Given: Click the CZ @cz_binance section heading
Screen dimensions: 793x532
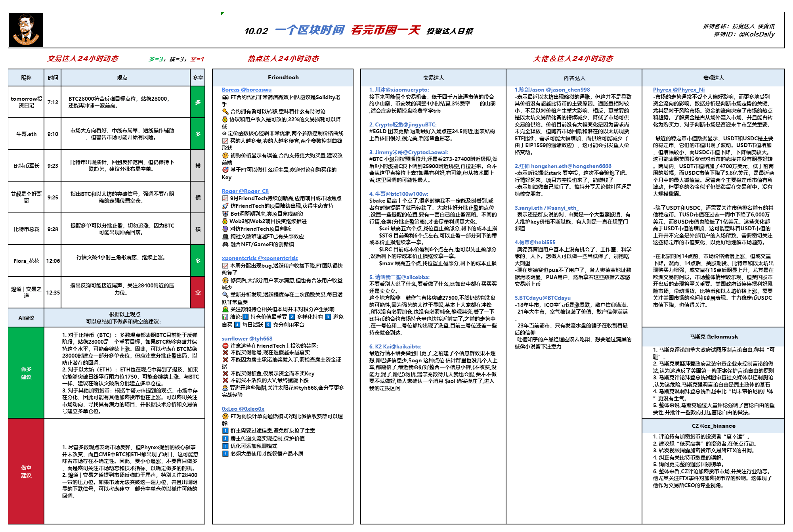Looking at the screenshot, I should pyautogui.click(x=713, y=426).
